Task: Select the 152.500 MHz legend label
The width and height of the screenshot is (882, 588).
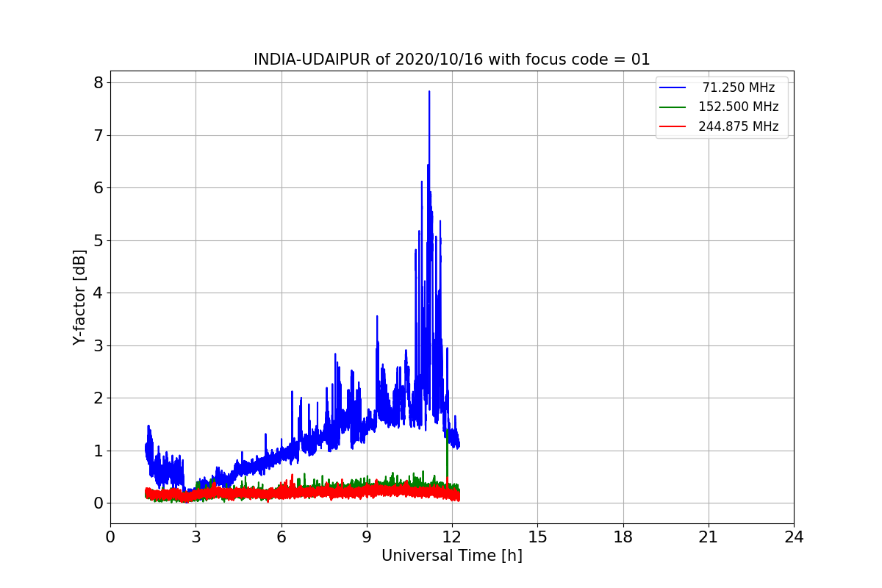Action: tap(739, 107)
